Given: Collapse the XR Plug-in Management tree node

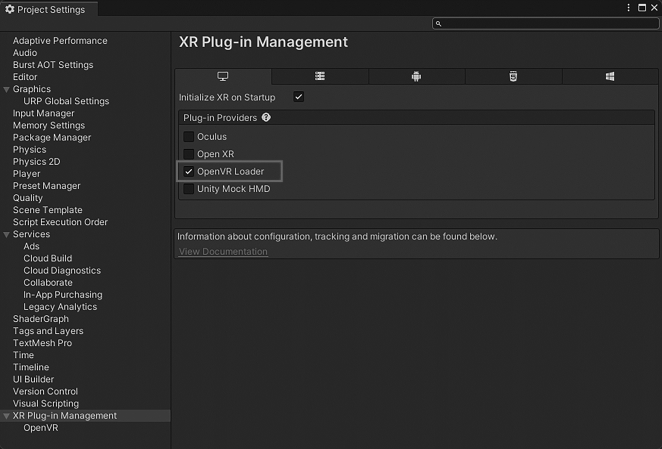Looking at the screenshot, I should point(6,416).
